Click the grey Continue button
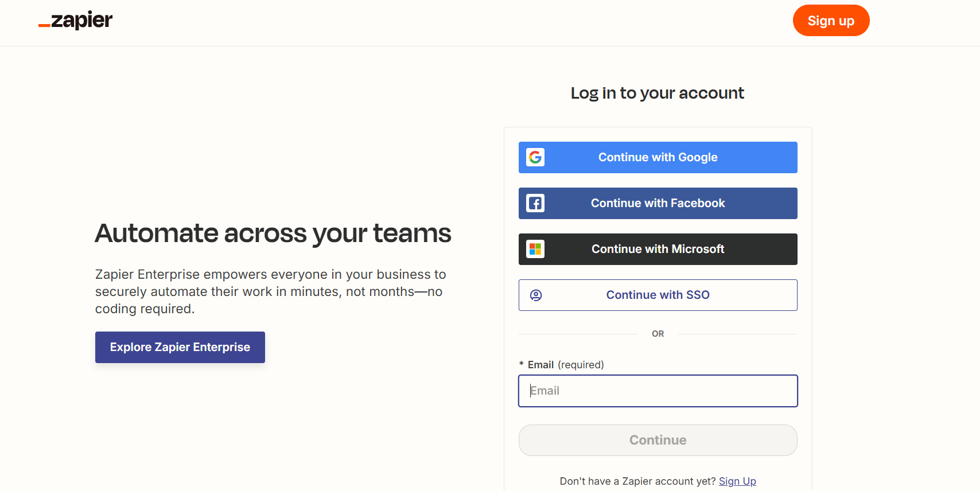 coord(658,440)
